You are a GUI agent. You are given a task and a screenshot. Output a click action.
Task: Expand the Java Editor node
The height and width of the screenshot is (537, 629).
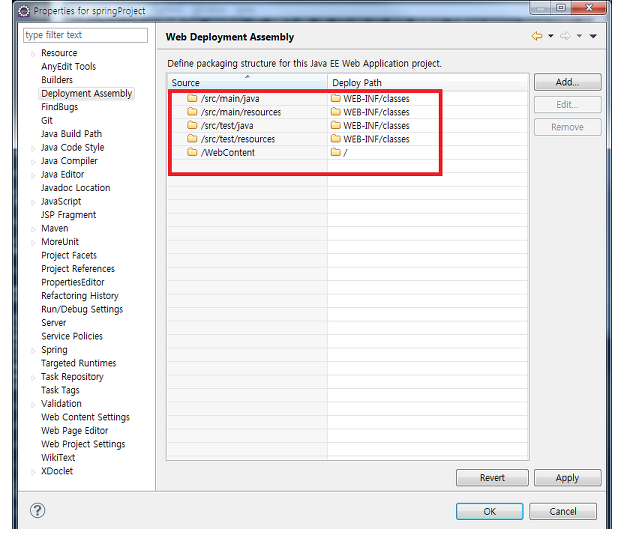click(x=33, y=175)
